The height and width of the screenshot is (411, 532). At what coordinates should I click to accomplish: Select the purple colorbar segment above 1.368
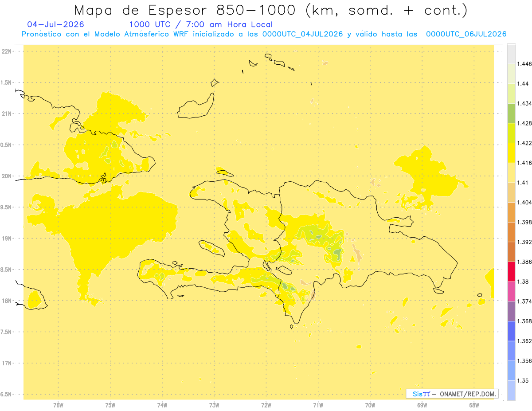pyautogui.click(x=511, y=311)
